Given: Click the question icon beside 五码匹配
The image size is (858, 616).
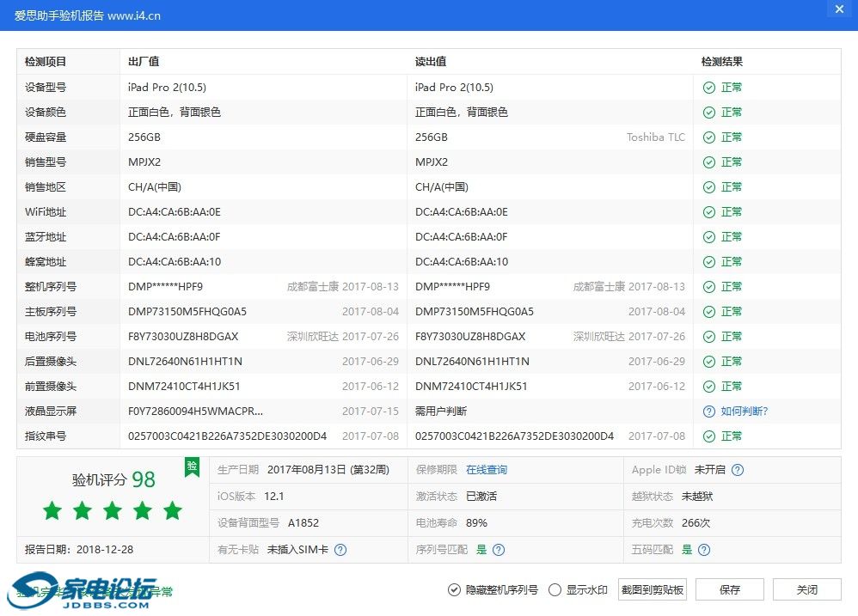Looking at the screenshot, I should point(704,550).
